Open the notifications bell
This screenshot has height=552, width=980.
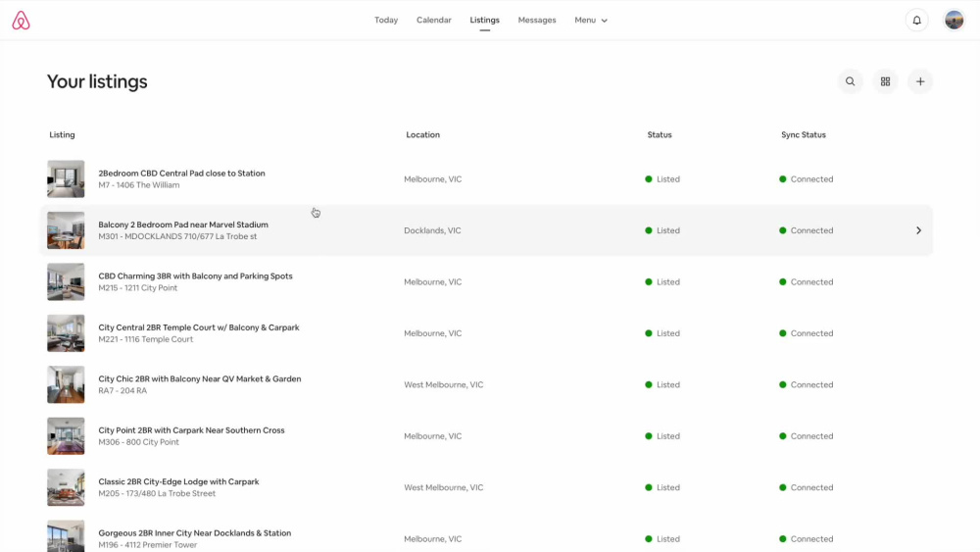[917, 20]
